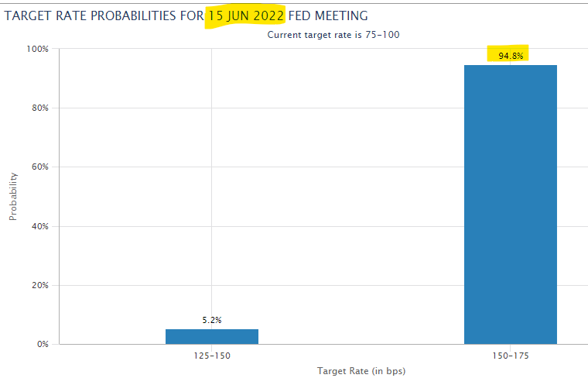Click the 0% y-axis tick label

[43, 344]
